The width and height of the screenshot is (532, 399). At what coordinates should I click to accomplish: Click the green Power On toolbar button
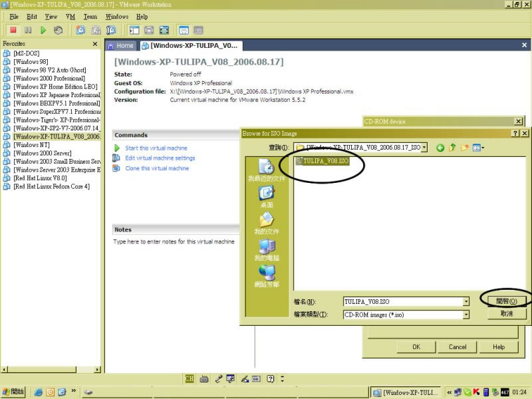43,30
